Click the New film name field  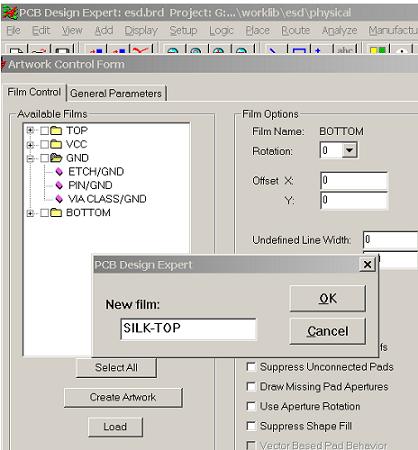[x=189, y=329]
